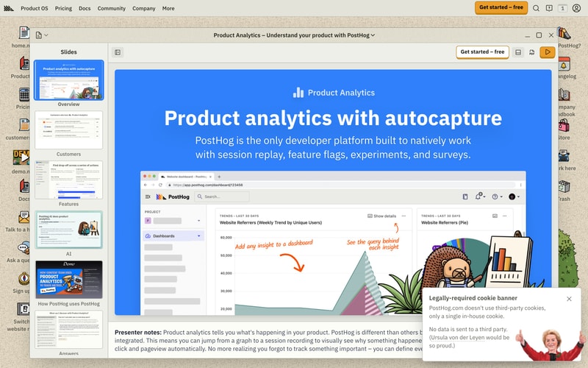This screenshot has width=588, height=368.
Task: Select the Overview slide thumbnail
Action: coord(68,80)
